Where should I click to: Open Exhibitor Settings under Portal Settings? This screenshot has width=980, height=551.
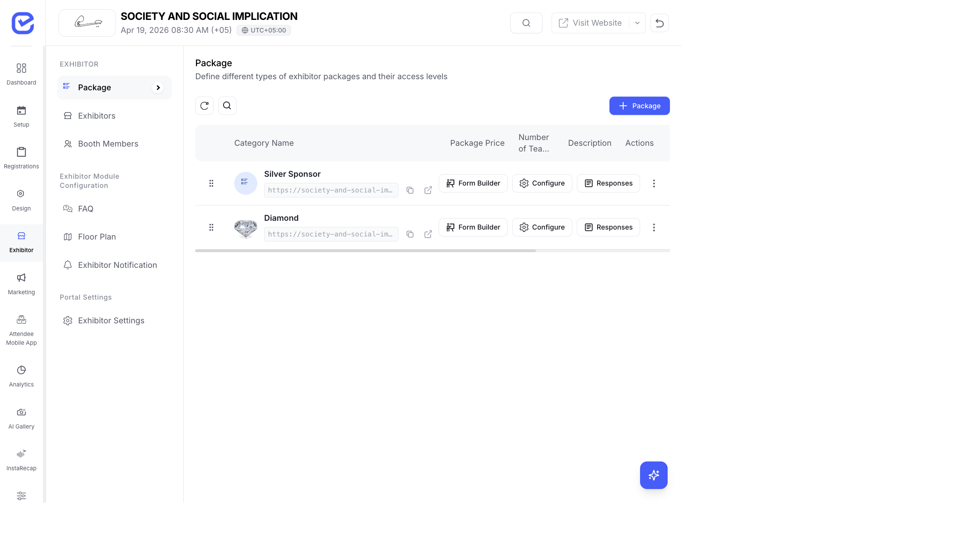(x=111, y=321)
